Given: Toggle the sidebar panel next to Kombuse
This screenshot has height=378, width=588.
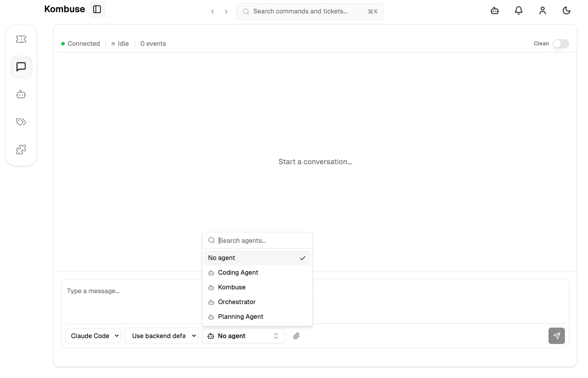Looking at the screenshot, I should tap(97, 9).
